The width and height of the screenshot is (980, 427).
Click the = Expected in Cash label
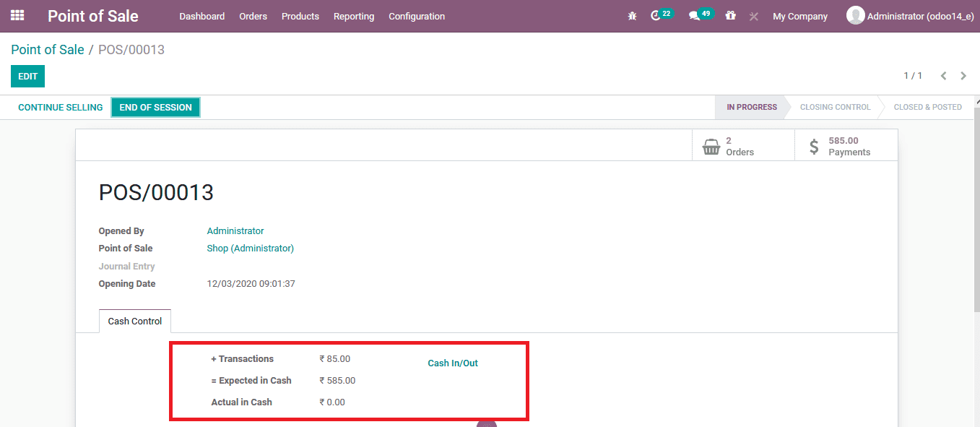pyautogui.click(x=251, y=381)
